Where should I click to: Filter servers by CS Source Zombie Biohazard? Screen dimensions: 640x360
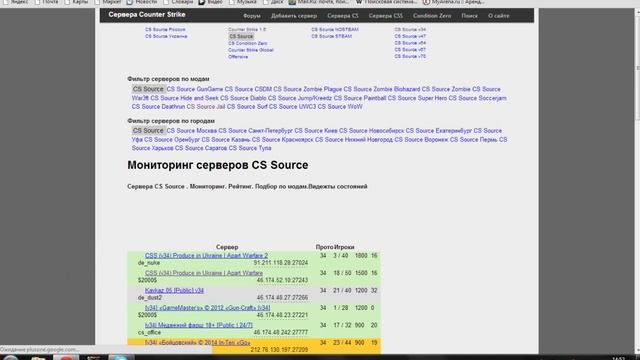click(x=382, y=89)
